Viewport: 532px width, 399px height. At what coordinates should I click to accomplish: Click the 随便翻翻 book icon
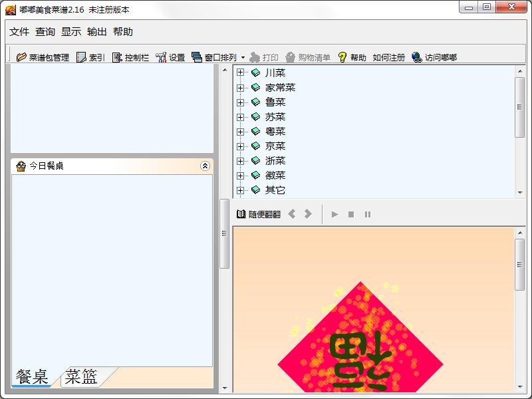coord(241,214)
